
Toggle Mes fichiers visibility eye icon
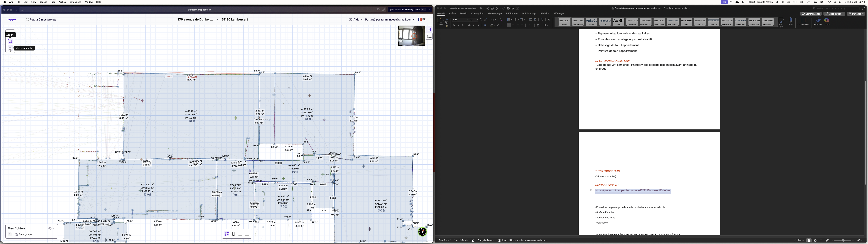pos(50,229)
